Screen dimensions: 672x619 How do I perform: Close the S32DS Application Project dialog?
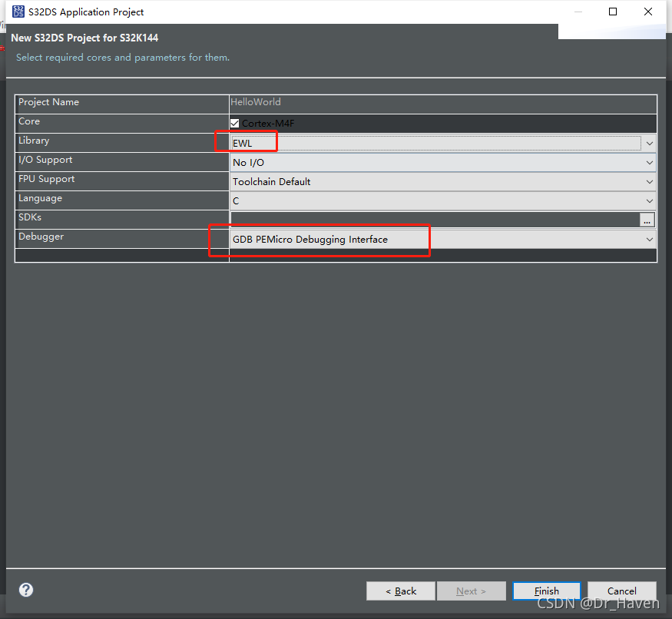(x=648, y=12)
